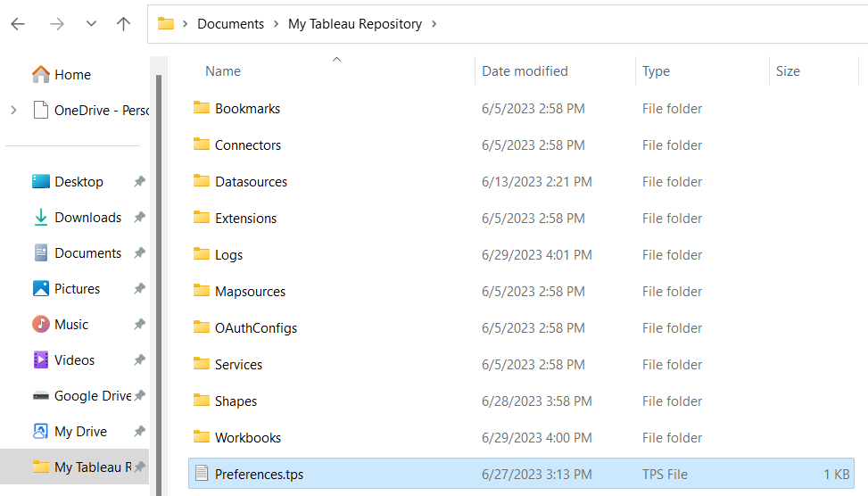
Task: Click the pin icon beside Videos
Action: (x=139, y=360)
